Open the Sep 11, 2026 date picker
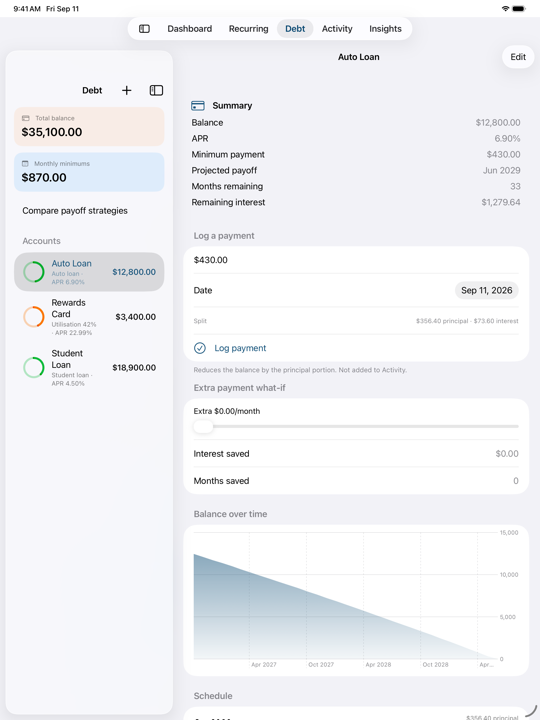The height and width of the screenshot is (720, 540). tap(487, 290)
